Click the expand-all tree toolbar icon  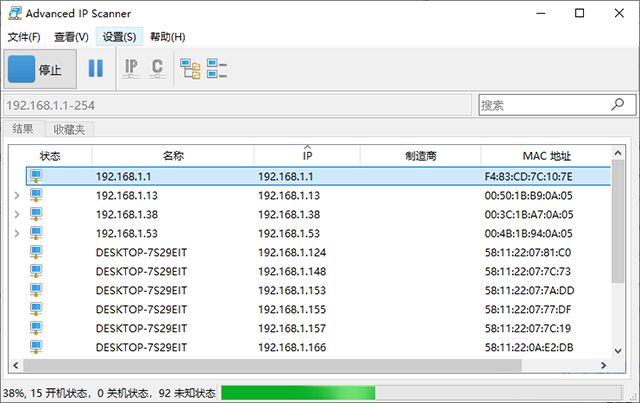(x=189, y=69)
